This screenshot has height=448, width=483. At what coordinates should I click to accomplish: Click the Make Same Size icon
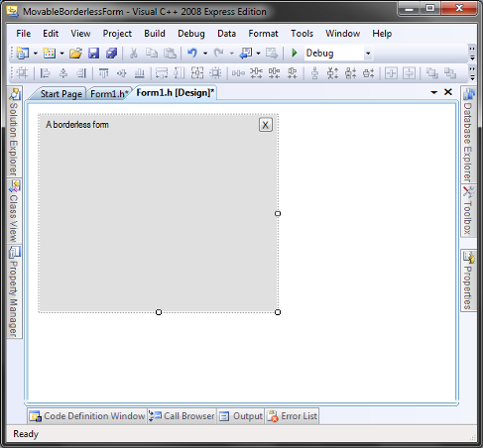tap(197, 73)
